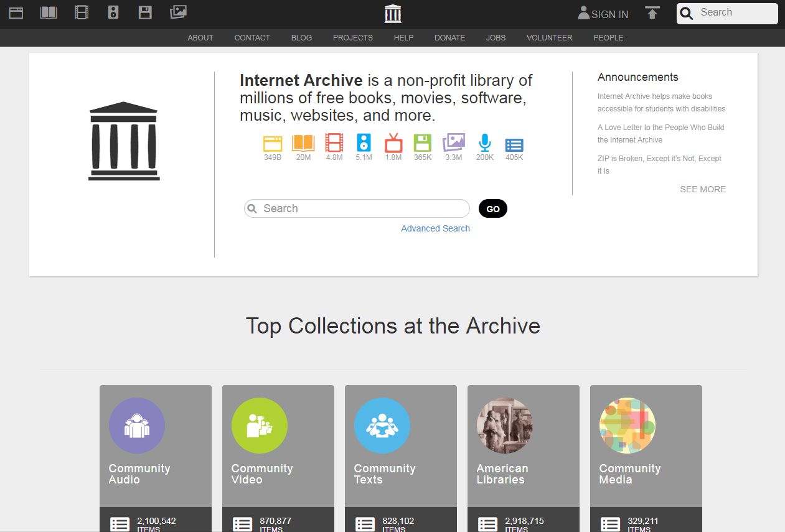Open the JOBS menu item

[x=496, y=38]
